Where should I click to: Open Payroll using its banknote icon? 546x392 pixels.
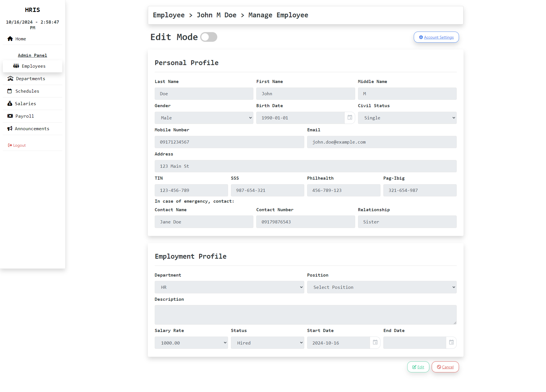click(10, 116)
